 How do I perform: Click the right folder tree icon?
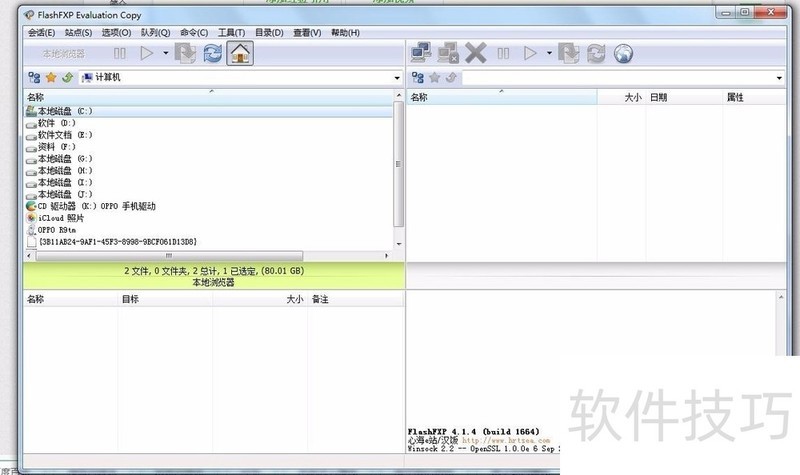(418, 78)
